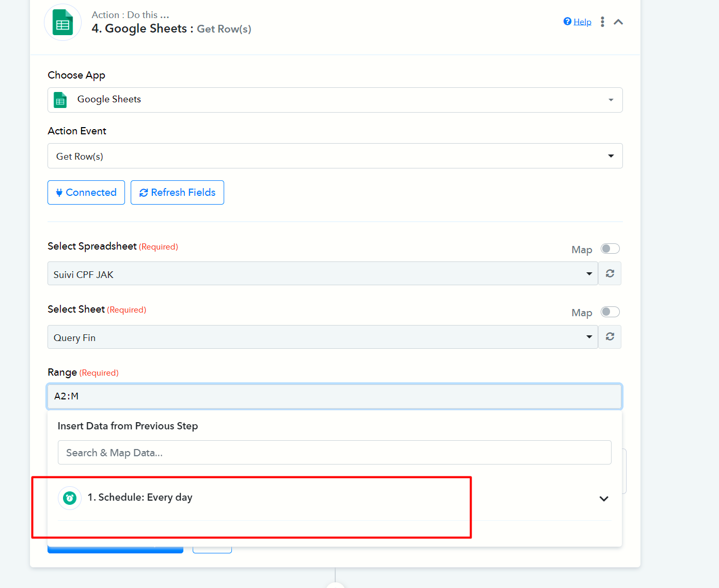The image size is (719, 588).
Task: Click the Connected button
Action: click(x=86, y=192)
